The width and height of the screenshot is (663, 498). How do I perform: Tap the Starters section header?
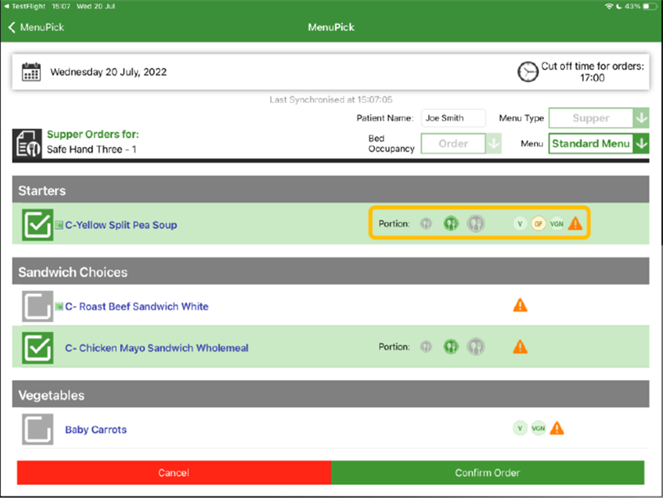(x=331, y=190)
